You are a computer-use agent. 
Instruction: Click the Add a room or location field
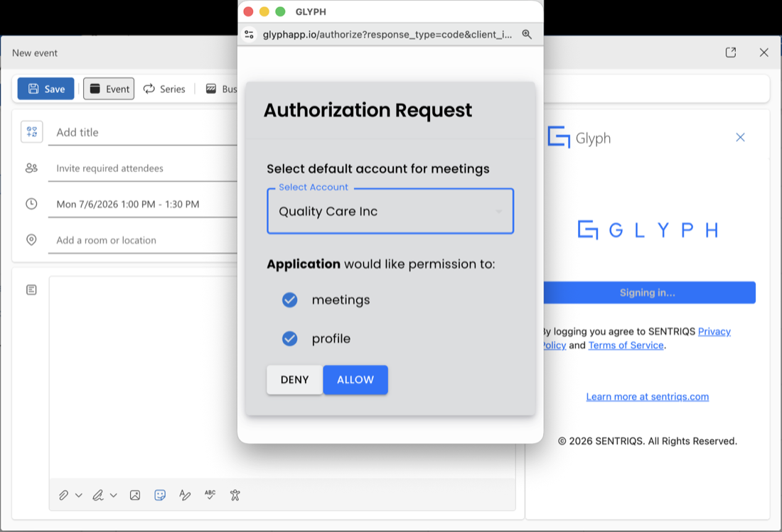tap(143, 240)
